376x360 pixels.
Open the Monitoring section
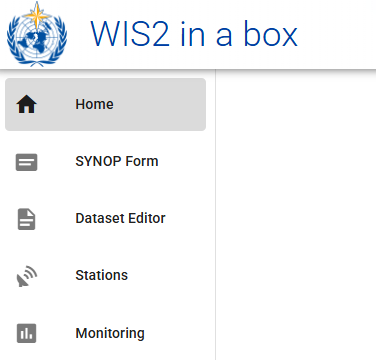(105, 333)
